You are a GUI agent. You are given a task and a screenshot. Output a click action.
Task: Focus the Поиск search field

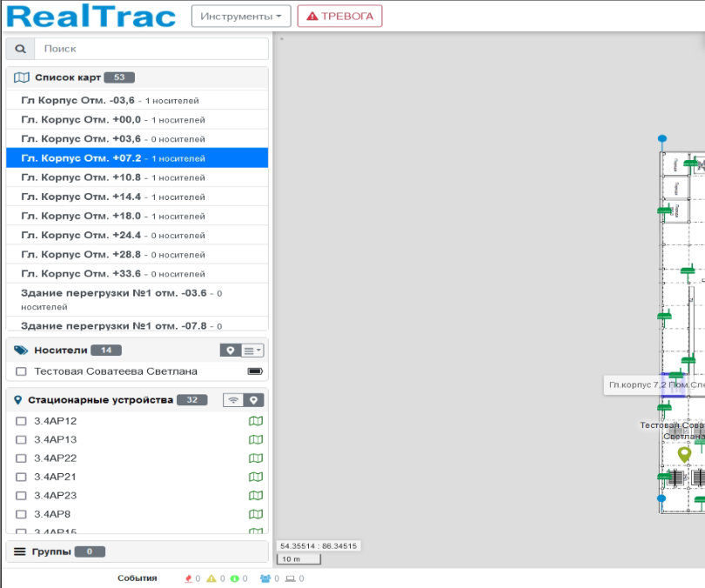[x=151, y=49]
